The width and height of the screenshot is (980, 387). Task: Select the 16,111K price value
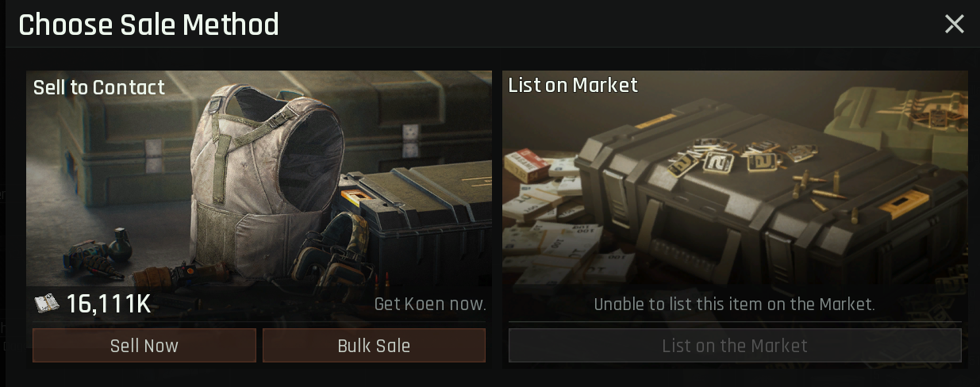109,304
